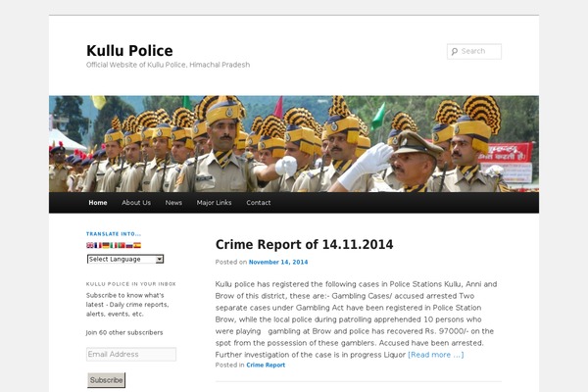Click the Subscribe button

coord(107,380)
